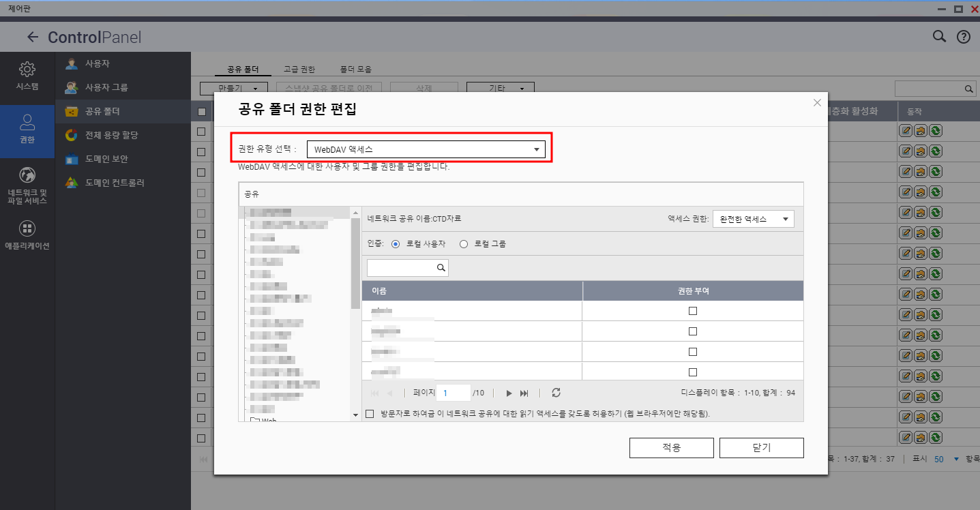Check the guest read access checkbox (방문자로 하여금)
This screenshot has width=980, height=510.
[x=370, y=414]
